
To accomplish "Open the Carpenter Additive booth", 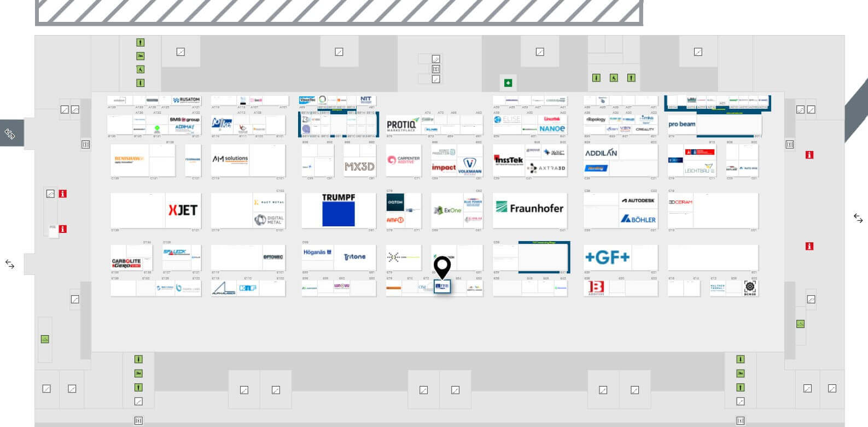I will [404, 160].
